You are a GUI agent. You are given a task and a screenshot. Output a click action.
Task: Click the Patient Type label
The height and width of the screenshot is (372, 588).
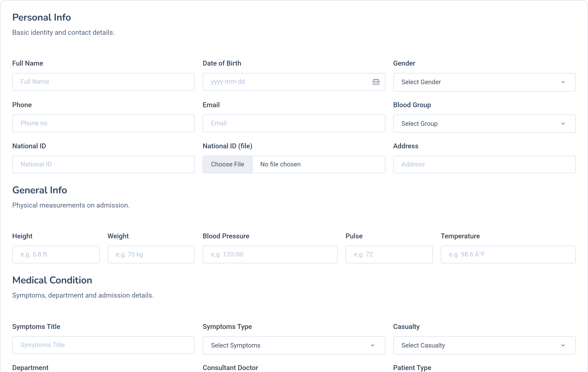click(x=412, y=368)
